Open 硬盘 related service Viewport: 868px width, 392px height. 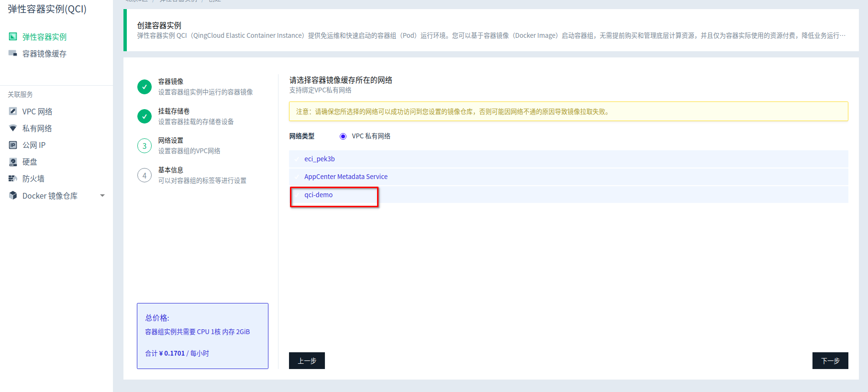click(x=30, y=162)
